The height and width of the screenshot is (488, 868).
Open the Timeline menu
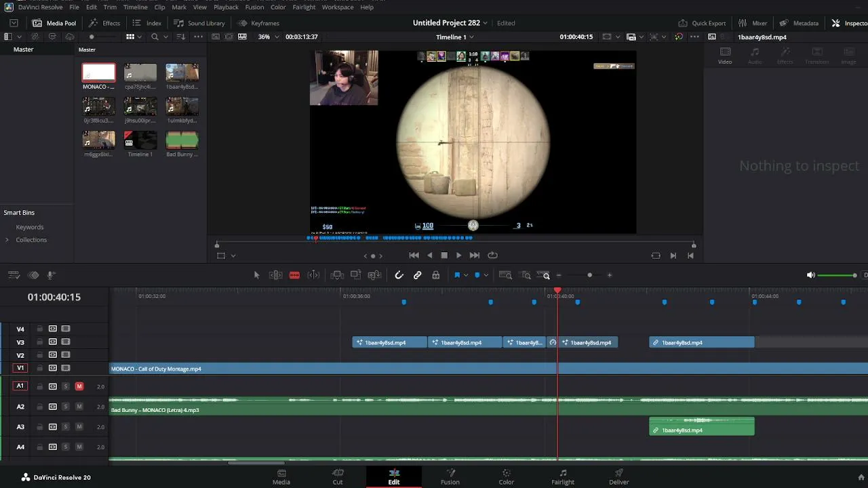[135, 7]
